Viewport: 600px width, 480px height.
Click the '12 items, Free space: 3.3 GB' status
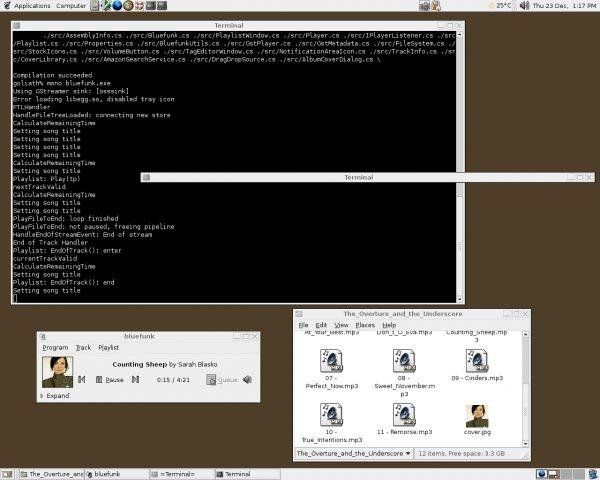461,453
